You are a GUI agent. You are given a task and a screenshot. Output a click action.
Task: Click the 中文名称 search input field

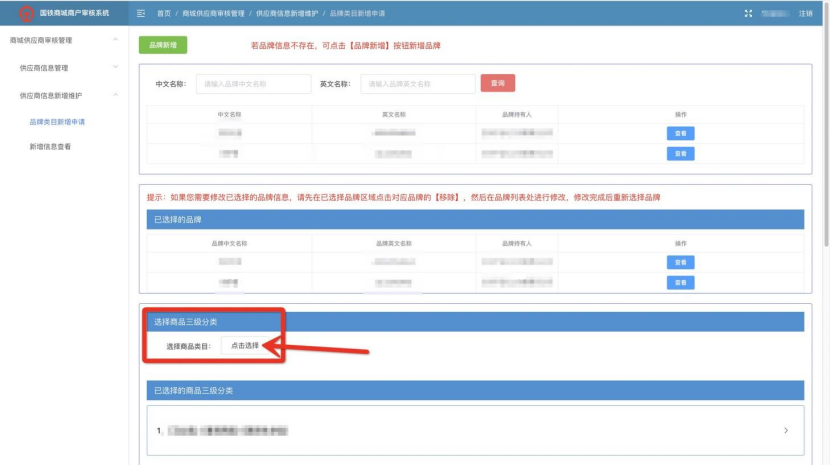253,84
